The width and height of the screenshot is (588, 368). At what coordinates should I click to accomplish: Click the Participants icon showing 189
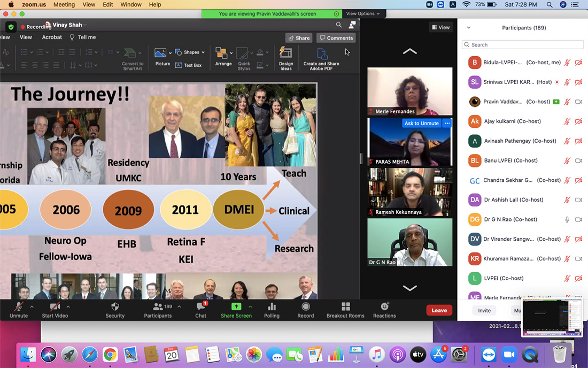pyautogui.click(x=158, y=307)
